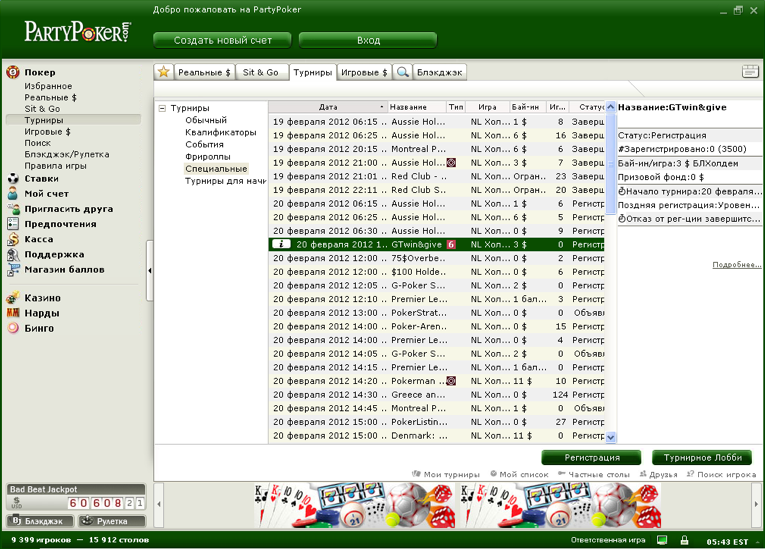The width and height of the screenshot is (765, 549).
Task: Click the dollar icon beside Касса
Action: [13, 239]
